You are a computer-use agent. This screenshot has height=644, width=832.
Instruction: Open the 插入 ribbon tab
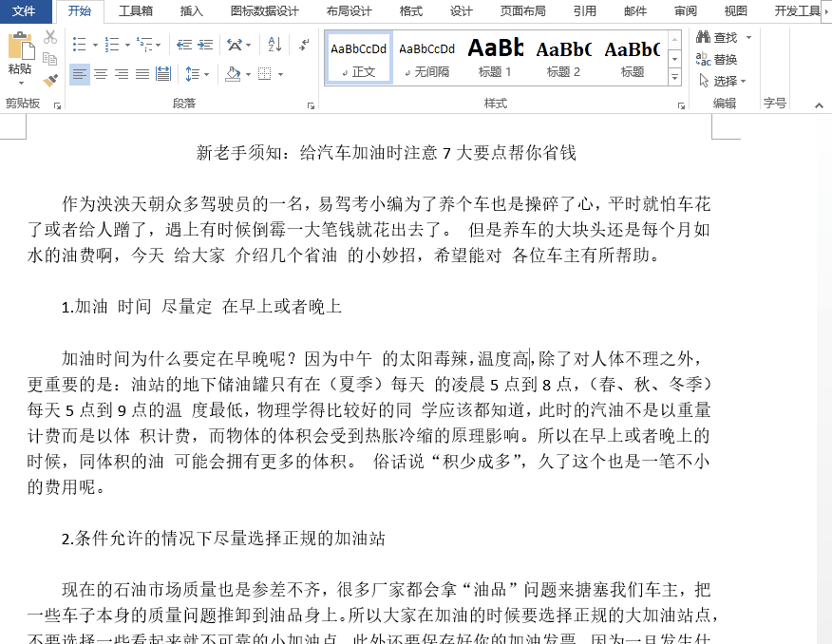[191, 11]
